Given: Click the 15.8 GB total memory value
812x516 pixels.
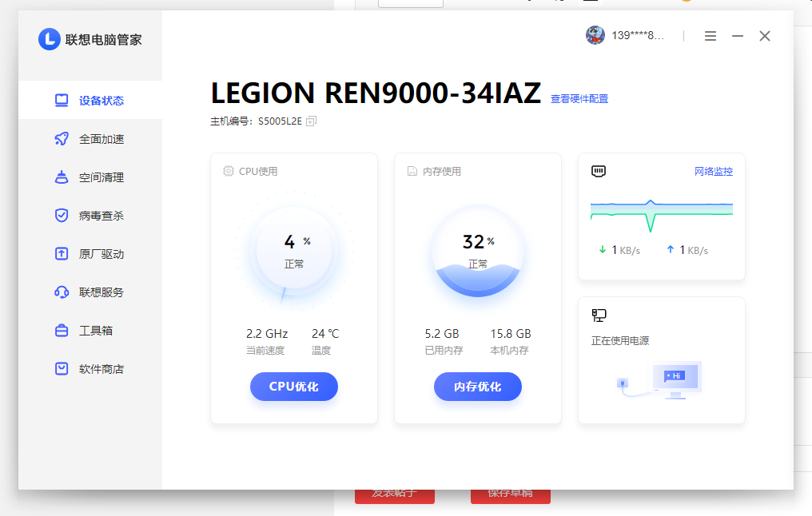Looking at the screenshot, I should click(x=511, y=334).
